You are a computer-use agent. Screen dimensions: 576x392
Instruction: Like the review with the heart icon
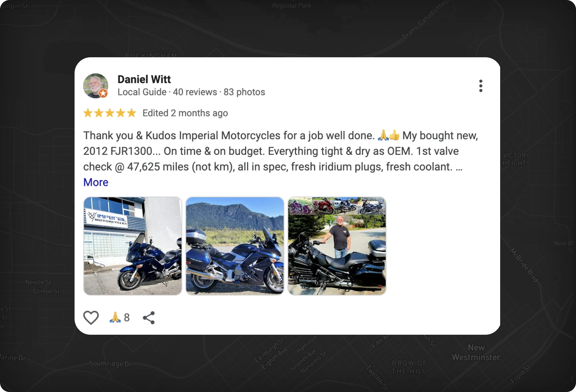click(x=91, y=318)
